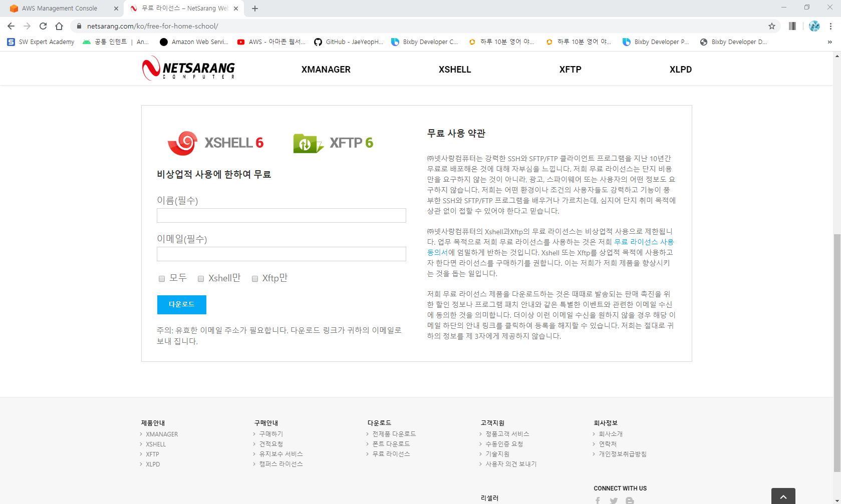Click the 이름(필수) name input field
The width and height of the screenshot is (841, 504).
point(282,216)
